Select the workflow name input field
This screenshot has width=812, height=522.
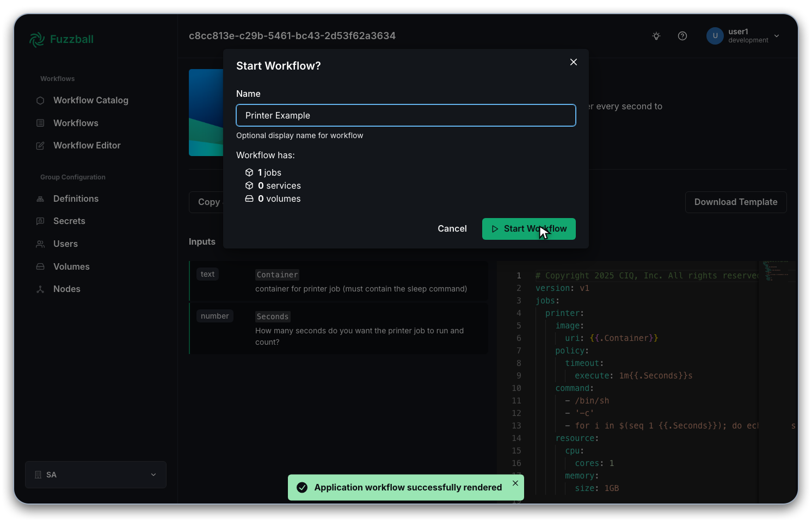click(x=405, y=115)
